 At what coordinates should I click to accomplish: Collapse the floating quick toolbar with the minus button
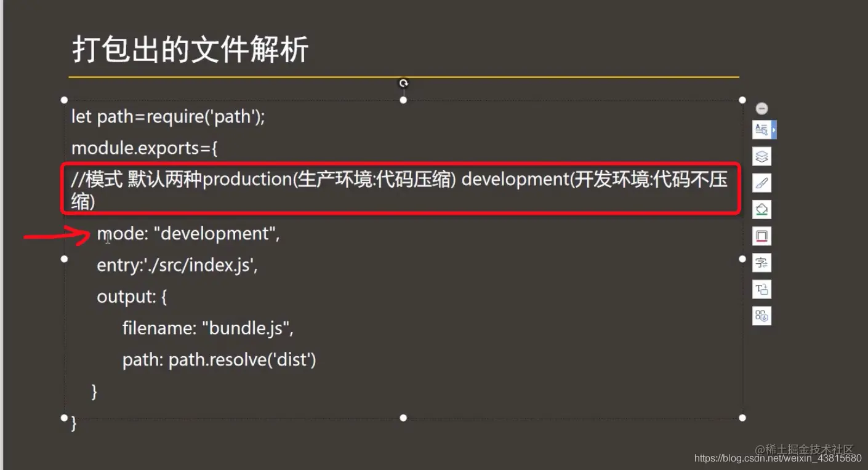(x=762, y=108)
